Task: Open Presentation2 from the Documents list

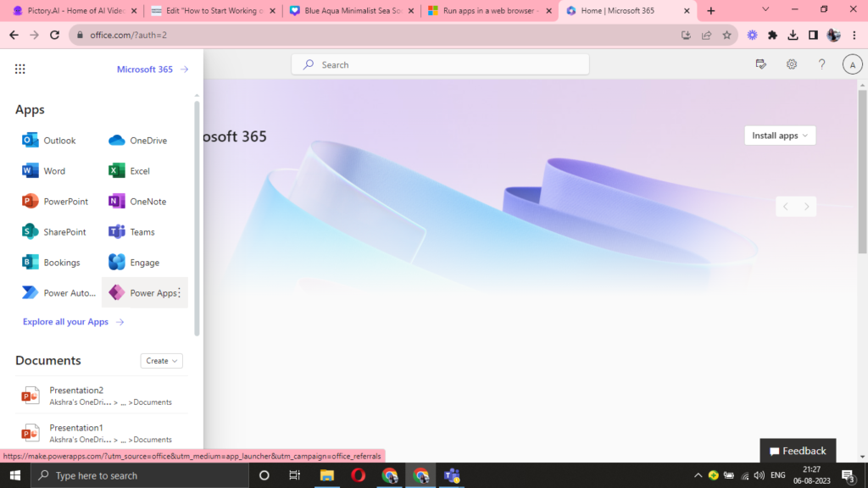Action: click(76, 391)
